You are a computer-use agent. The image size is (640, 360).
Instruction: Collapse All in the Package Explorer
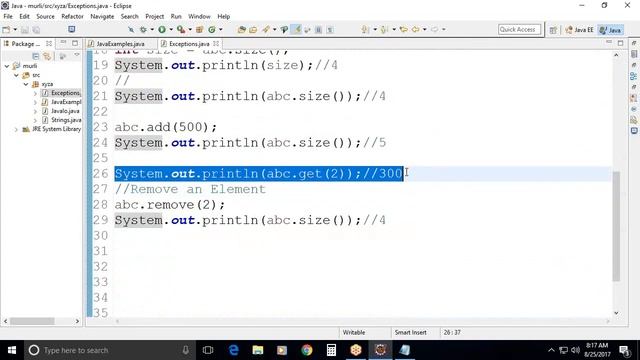pos(36,56)
